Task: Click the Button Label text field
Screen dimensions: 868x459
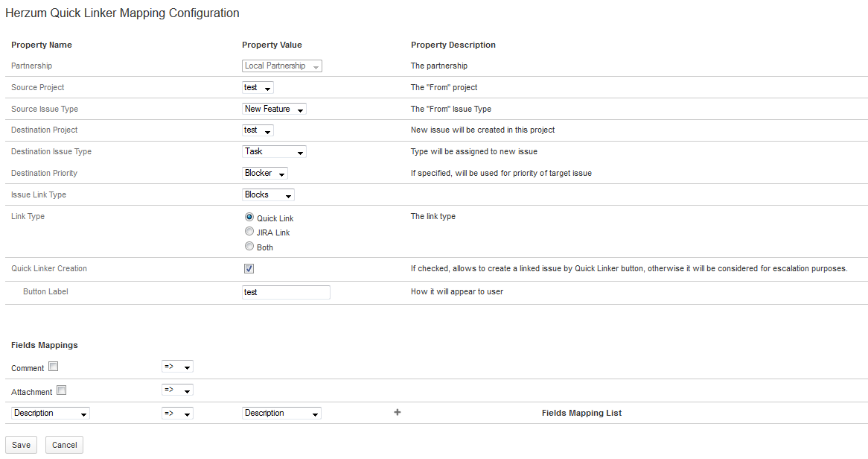Action: (286, 292)
